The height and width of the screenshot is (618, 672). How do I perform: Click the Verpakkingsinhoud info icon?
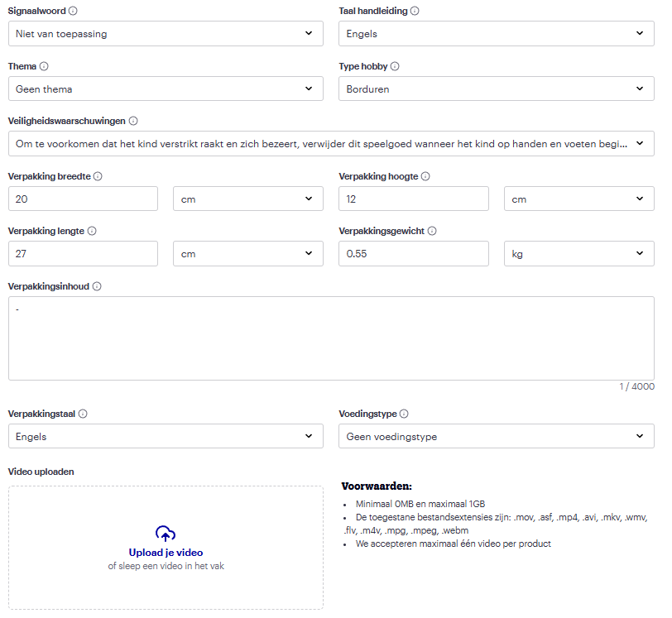[x=97, y=287]
